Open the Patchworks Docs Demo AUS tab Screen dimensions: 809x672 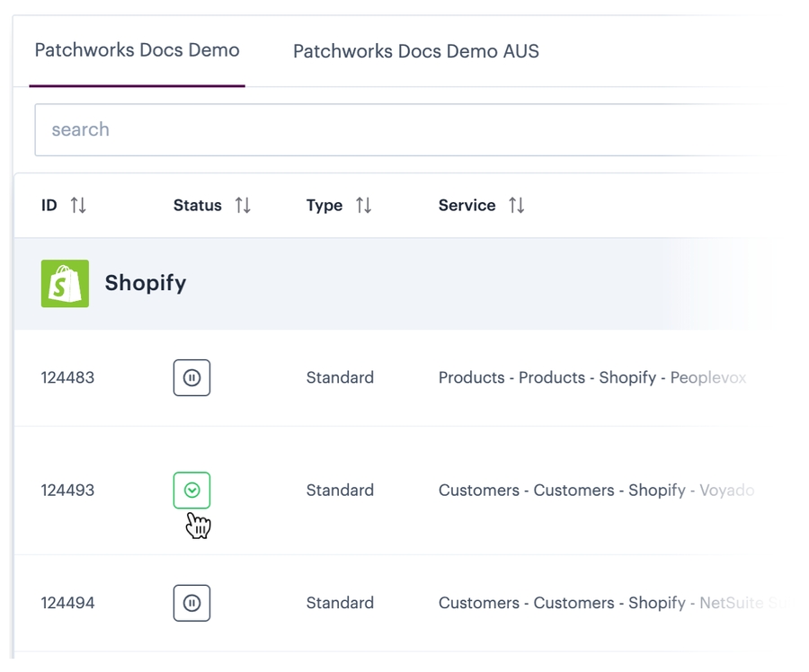pyautogui.click(x=415, y=51)
